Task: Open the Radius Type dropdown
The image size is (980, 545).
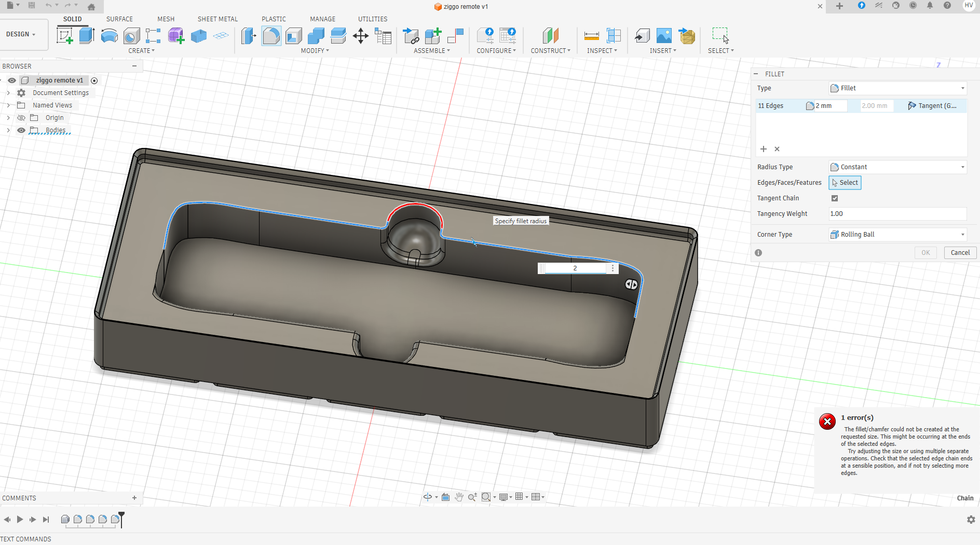Action: click(897, 167)
